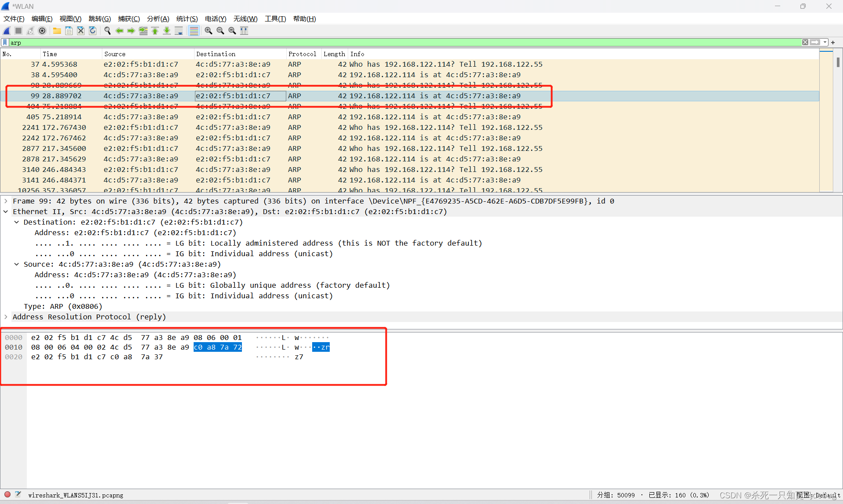Collapse the Destination e2:02:f5:b1:d1:c7 subtree
This screenshot has width=843, height=504.
[16, 222]
